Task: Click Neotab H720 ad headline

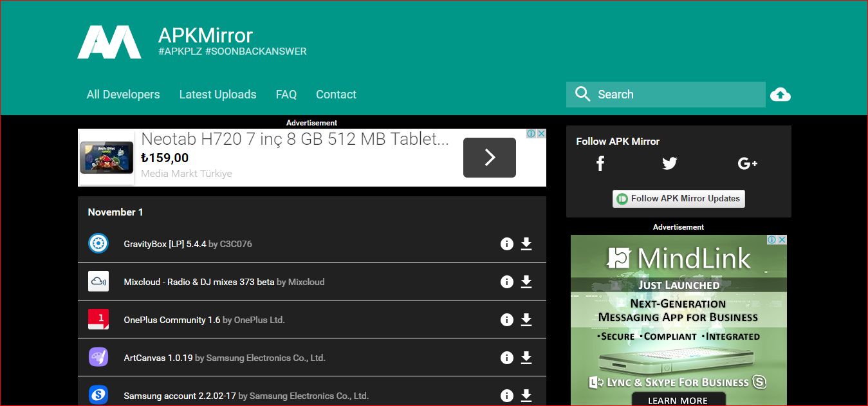Action: coord(295,139)
